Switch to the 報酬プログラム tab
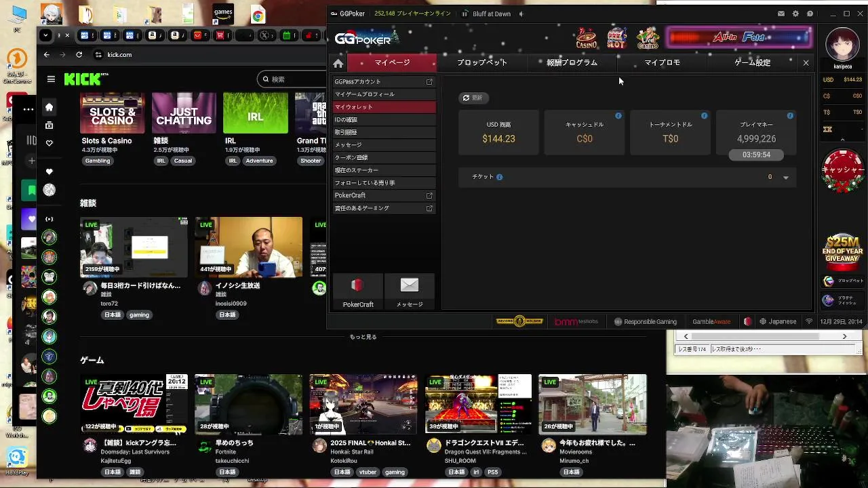 (x=572, y=62)
